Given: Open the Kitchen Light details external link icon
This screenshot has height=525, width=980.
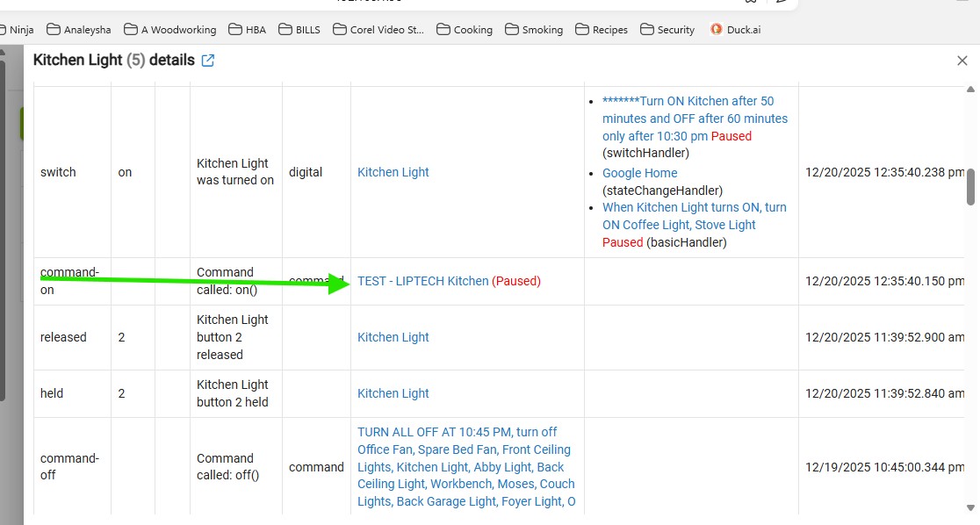Looking at the screenshot, I should pyautogui.click(x=208, y=61).
